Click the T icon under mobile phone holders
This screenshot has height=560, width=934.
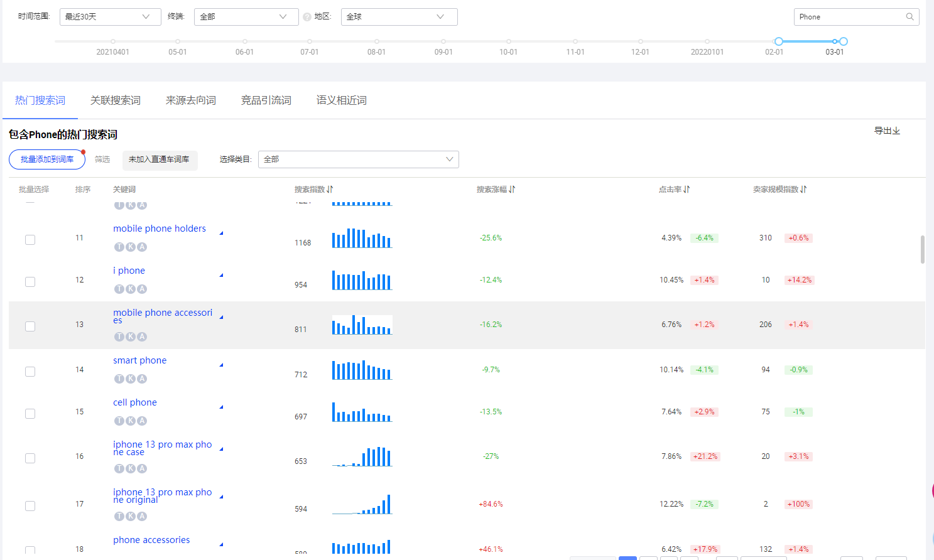pyautogui.click(x=119, y=247)
